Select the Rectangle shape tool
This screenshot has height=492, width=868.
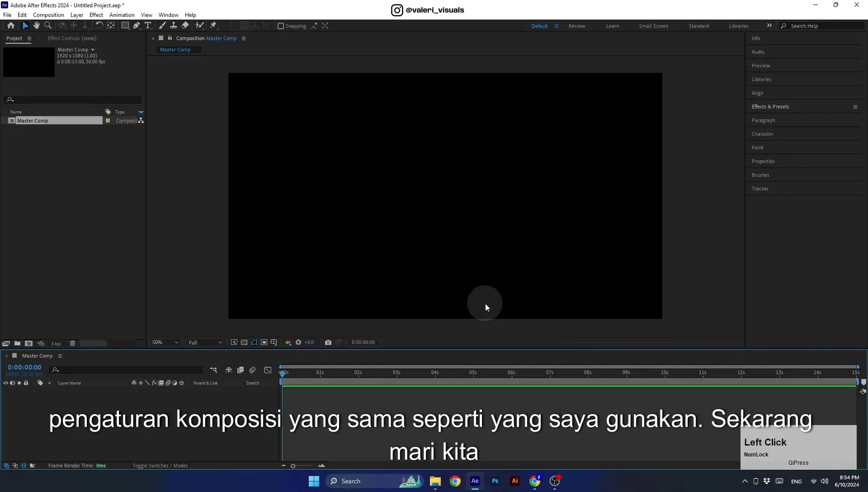(x=125, y=26)
